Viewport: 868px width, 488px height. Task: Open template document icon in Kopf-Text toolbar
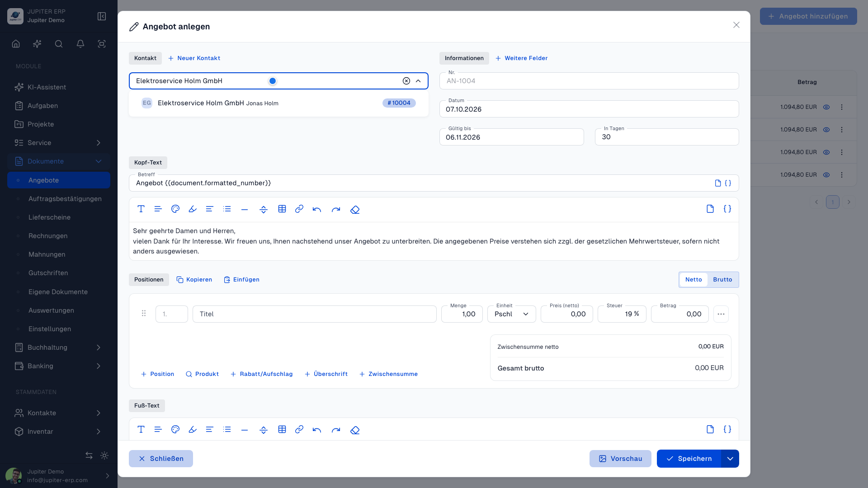(710, 209)
